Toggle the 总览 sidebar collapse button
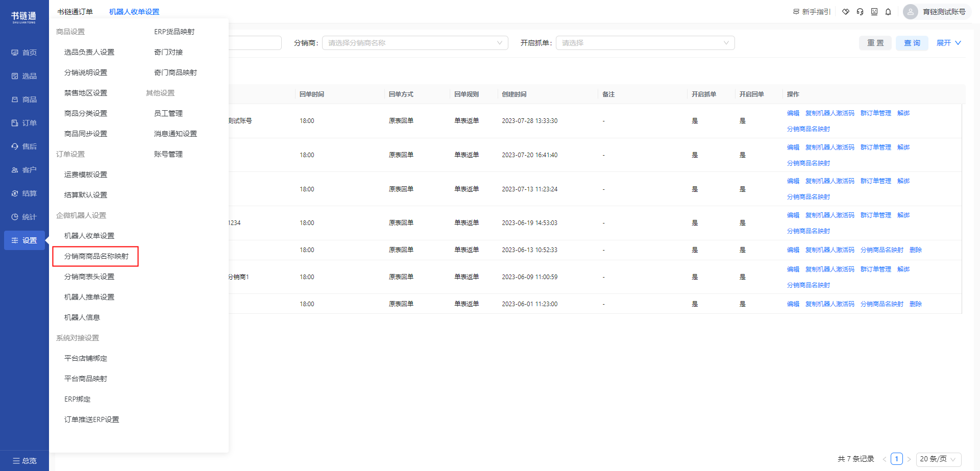 pyautogui.click(x=24, y=461)
